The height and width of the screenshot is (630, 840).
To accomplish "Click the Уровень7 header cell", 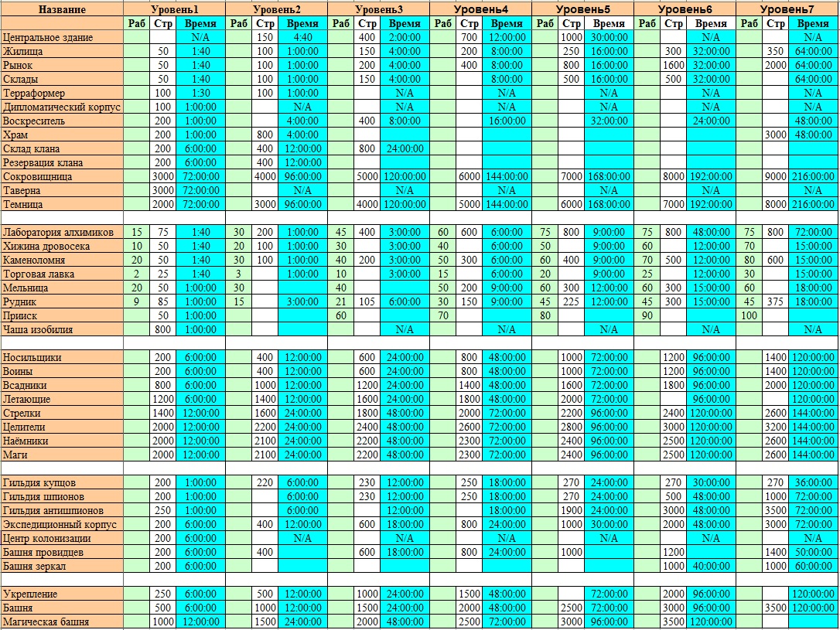I will pos(787,9).
